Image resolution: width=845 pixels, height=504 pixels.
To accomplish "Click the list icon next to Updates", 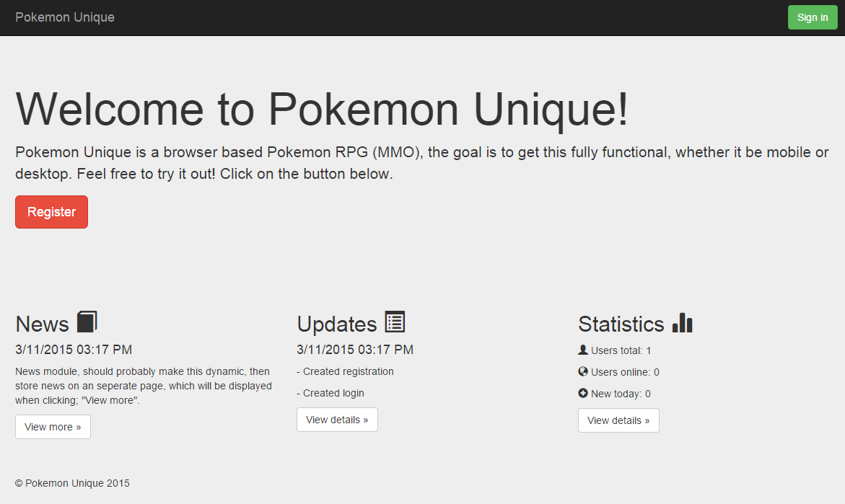I will (x=395, y=322).
